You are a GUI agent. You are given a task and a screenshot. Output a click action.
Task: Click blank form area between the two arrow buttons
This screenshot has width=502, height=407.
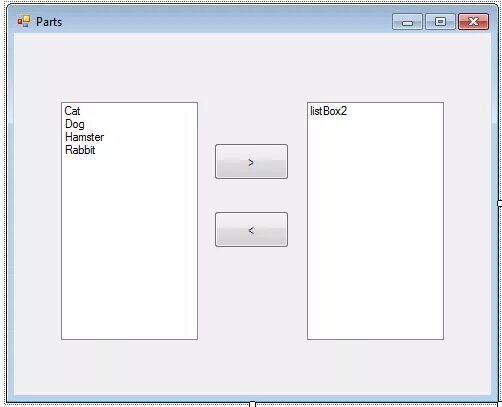tap(251, 196)
